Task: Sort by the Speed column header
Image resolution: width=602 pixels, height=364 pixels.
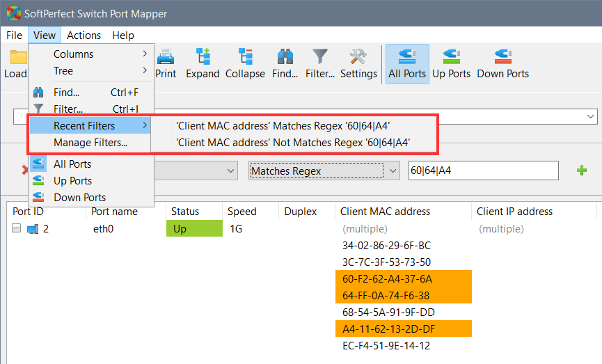Action: 251,212
